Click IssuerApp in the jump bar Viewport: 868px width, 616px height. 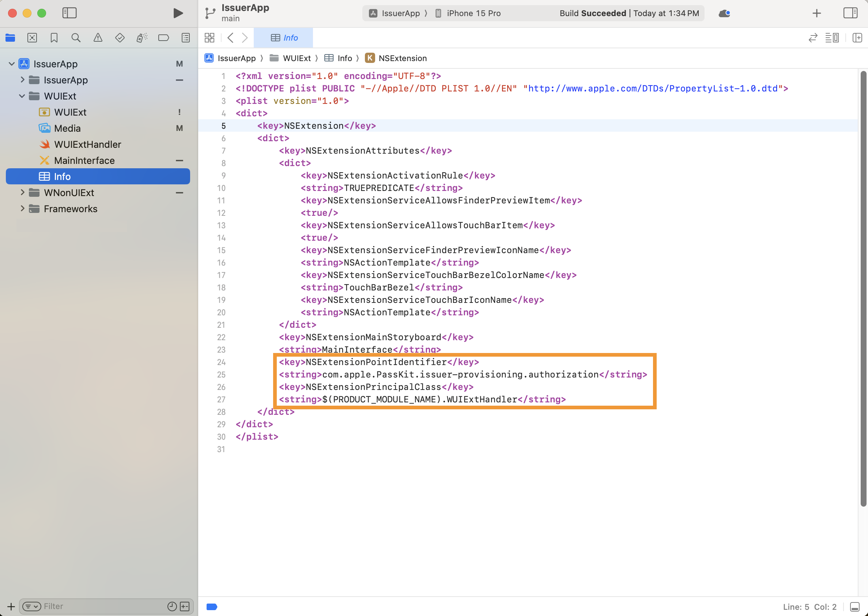pyautogui.click(x=230, y=58)
